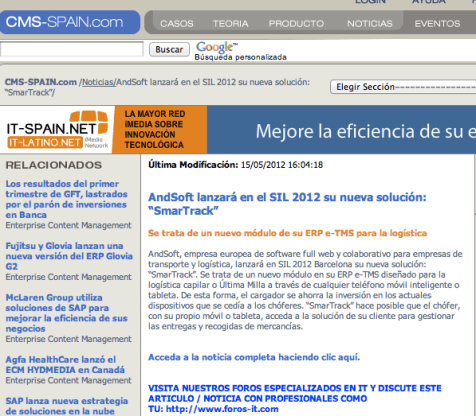The image size is (476, 416).
Task: Open Agfa HealthCare ECM HYDMEDIA article
Action: 65,365
